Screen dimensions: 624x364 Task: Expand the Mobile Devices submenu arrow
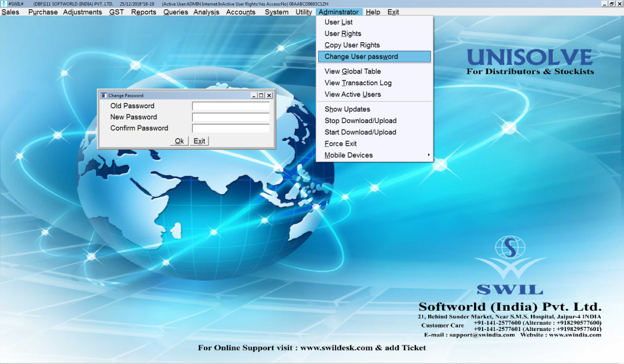tap(429, 155)
